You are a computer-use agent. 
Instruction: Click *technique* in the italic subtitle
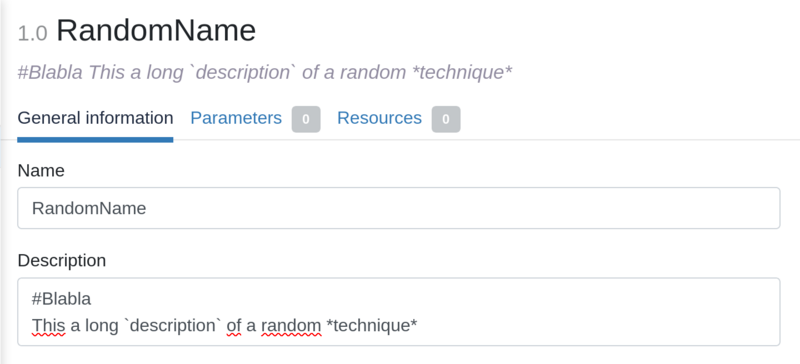point(462,73)
